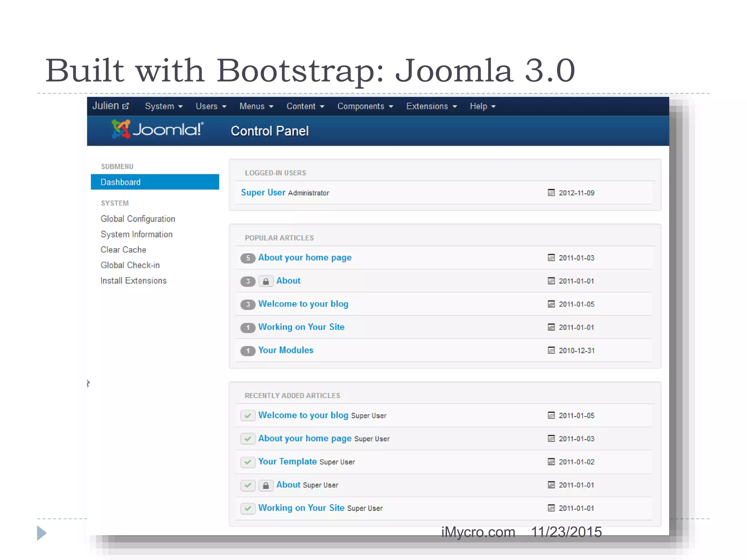Click calendar icon in Recently Added Working on Your Site row

(x=551, y=508)
